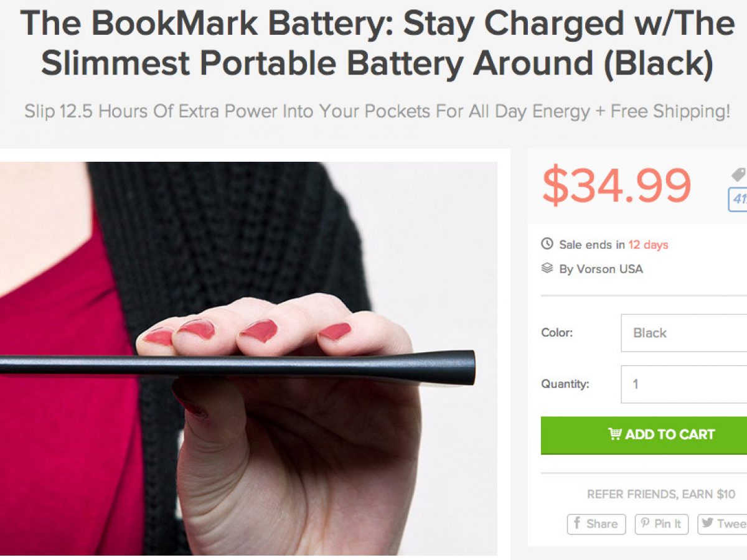Click the Twitter bird icon
The image size is (747, 560).
coord(707,523)
